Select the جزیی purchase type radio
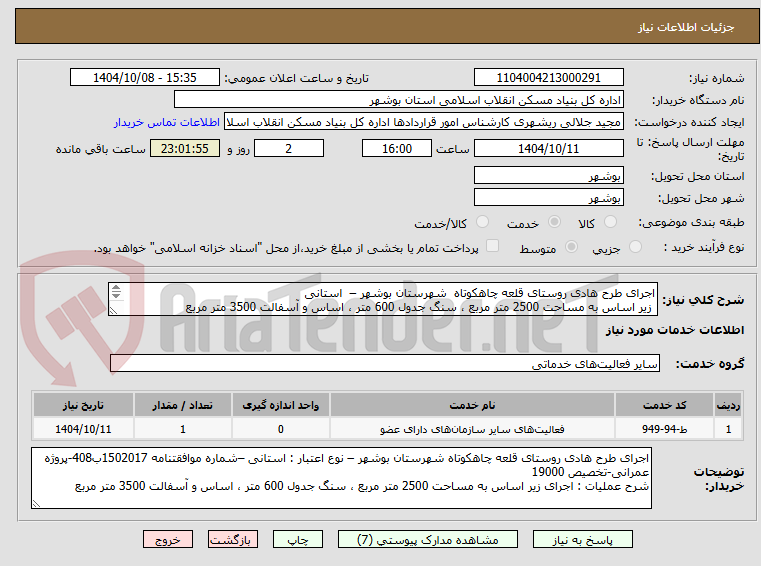 click(x=635, y=247)
